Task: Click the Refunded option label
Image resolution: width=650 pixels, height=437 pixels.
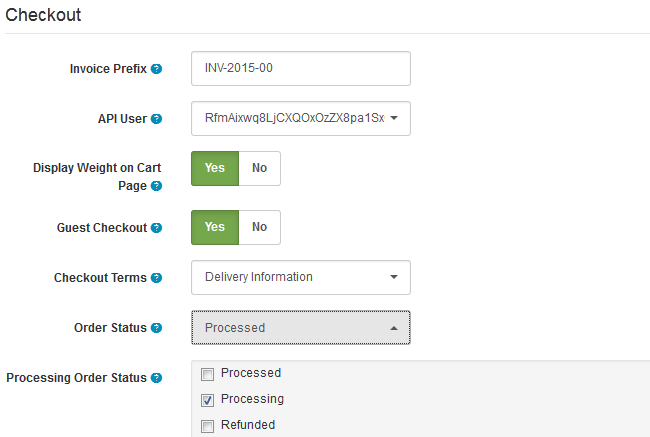Action: (248, 425)
